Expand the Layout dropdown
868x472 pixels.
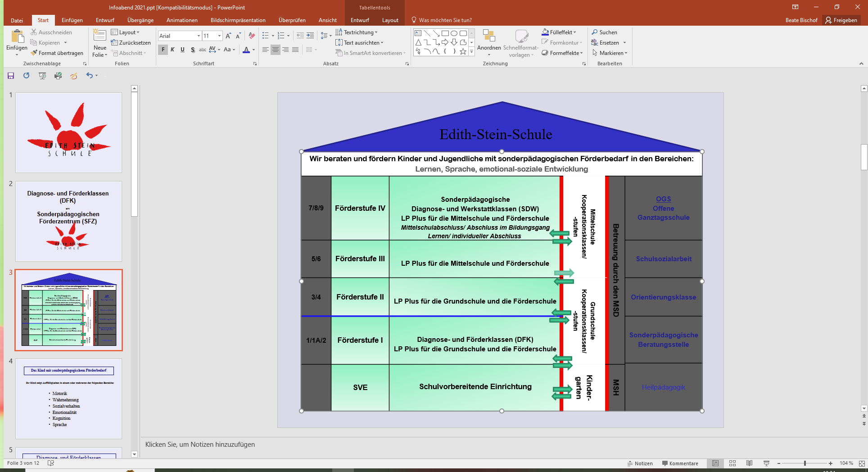pos(125,32)
